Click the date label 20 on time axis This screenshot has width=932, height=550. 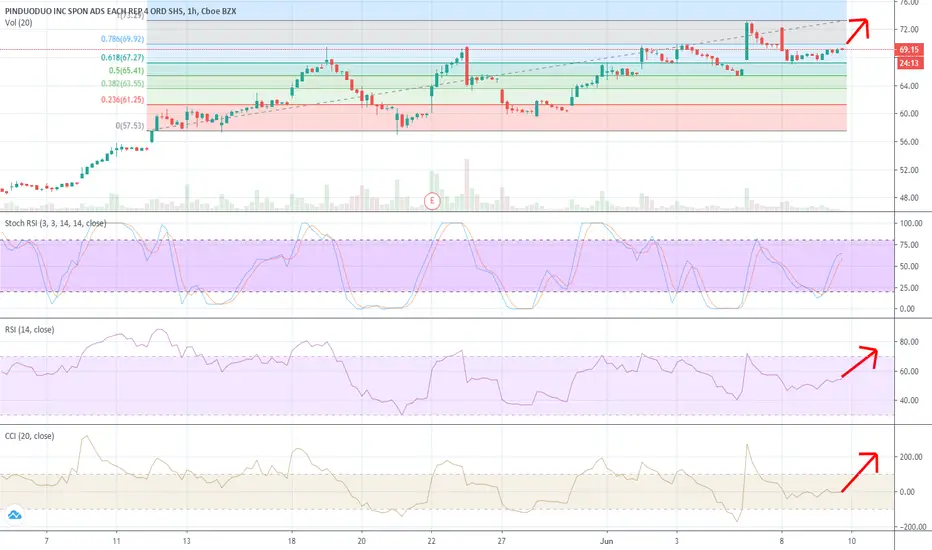click(x=361, y=541)
